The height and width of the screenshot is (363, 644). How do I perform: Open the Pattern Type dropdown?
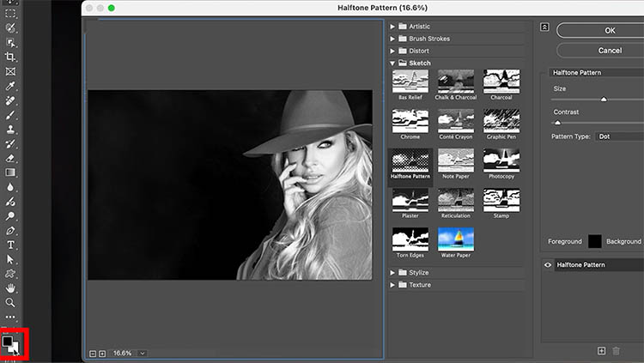click(x=618, y=136)
